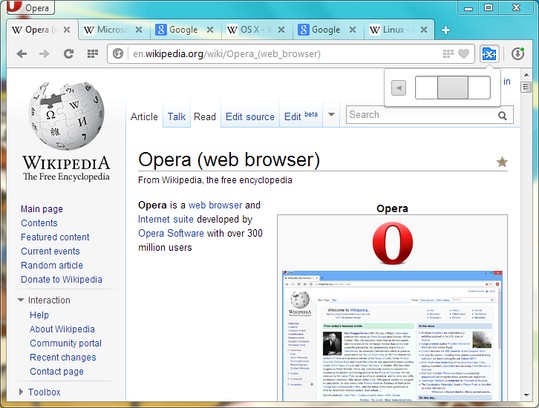
Task: Go to Main page link
Action: click(x=42, y=209)
